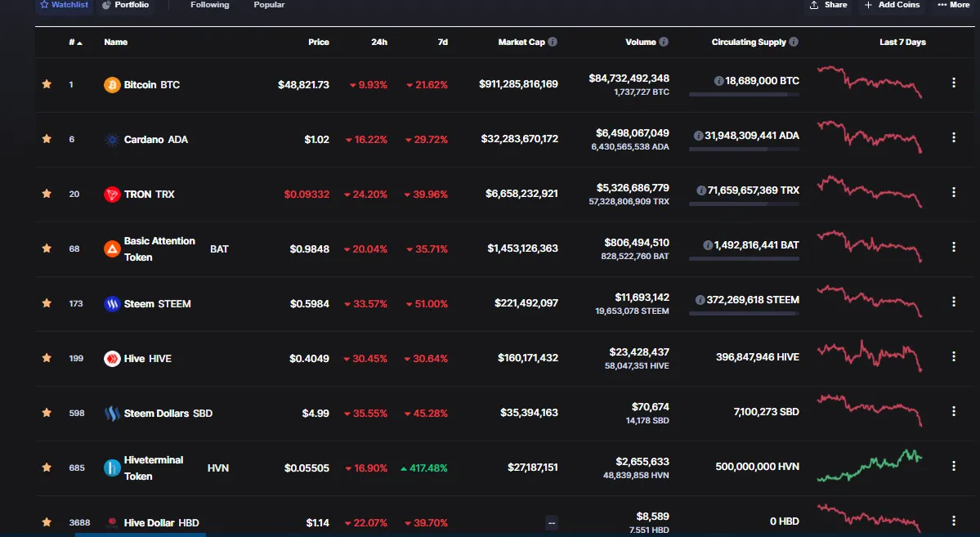Open the Hive HIVE coin page
This screenshot has width=980, height=537.
click(x=147, y=358)
